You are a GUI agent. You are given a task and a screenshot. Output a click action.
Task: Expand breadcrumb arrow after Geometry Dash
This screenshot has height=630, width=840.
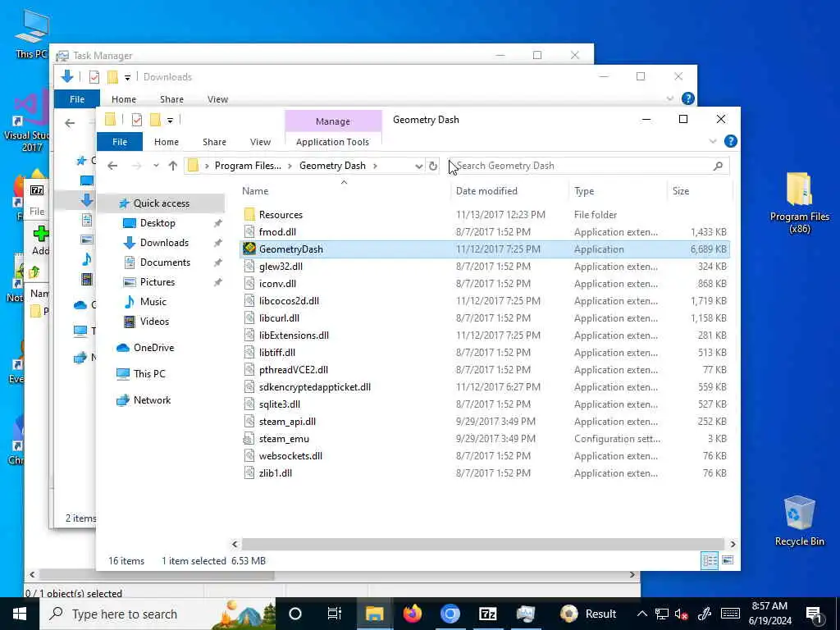375,166
